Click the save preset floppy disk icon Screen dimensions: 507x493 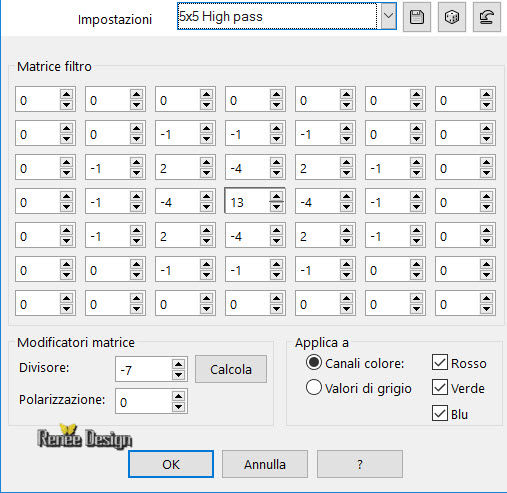tap(417, 17)
